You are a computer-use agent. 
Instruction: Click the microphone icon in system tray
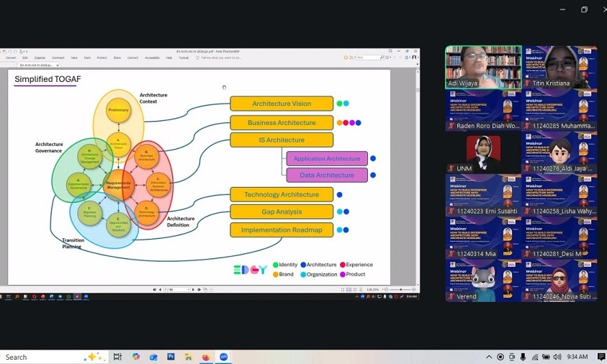coord(523,357)
